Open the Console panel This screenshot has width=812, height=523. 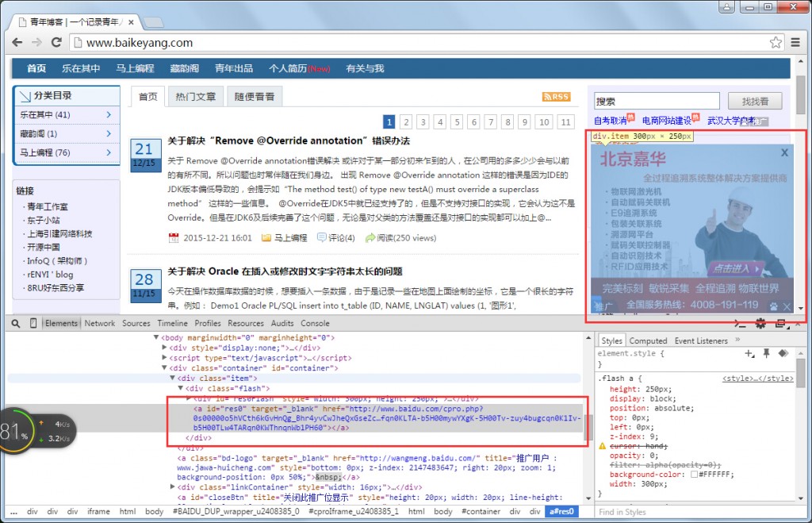[x=315, y=324]
